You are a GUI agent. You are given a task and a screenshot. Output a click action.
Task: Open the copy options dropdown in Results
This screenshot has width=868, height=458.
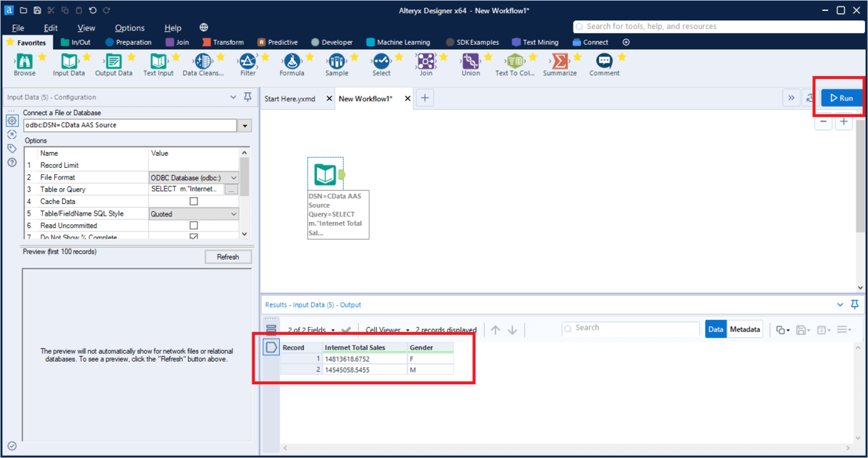click(783, 330)
